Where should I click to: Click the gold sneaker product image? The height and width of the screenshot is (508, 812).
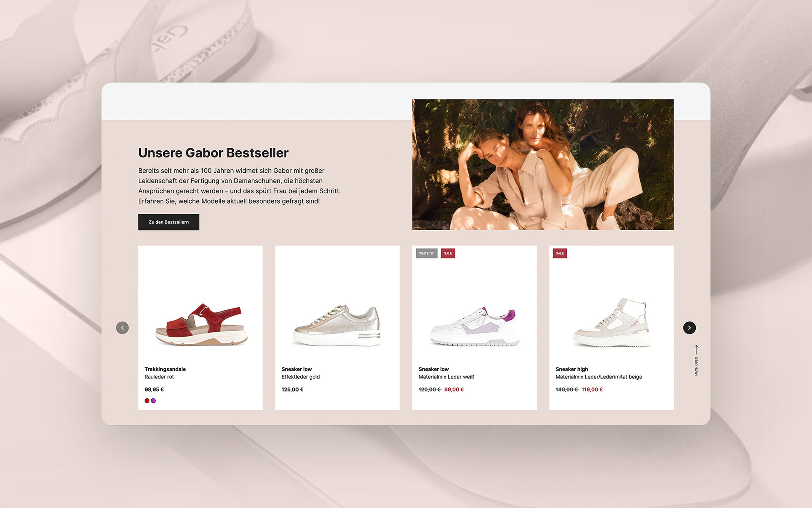pyautogui.click(x=337, y=326)
